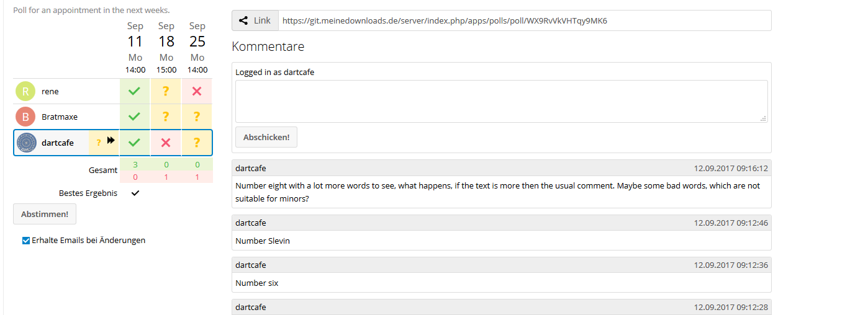
Task: Focus the comment text box
Action: [502, 101]
